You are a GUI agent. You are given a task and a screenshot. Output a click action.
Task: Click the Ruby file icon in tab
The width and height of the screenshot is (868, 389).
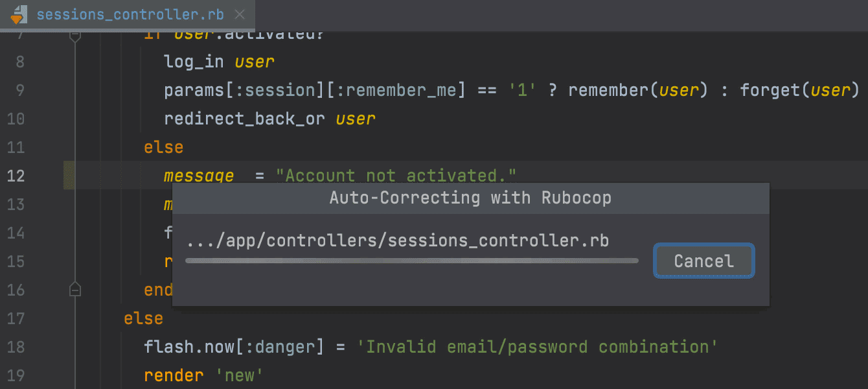[19, 15]
